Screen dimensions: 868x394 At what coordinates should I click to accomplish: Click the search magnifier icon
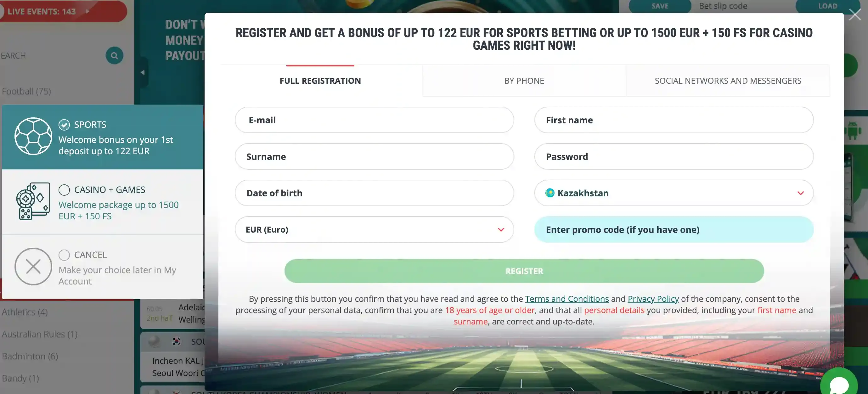114,55
